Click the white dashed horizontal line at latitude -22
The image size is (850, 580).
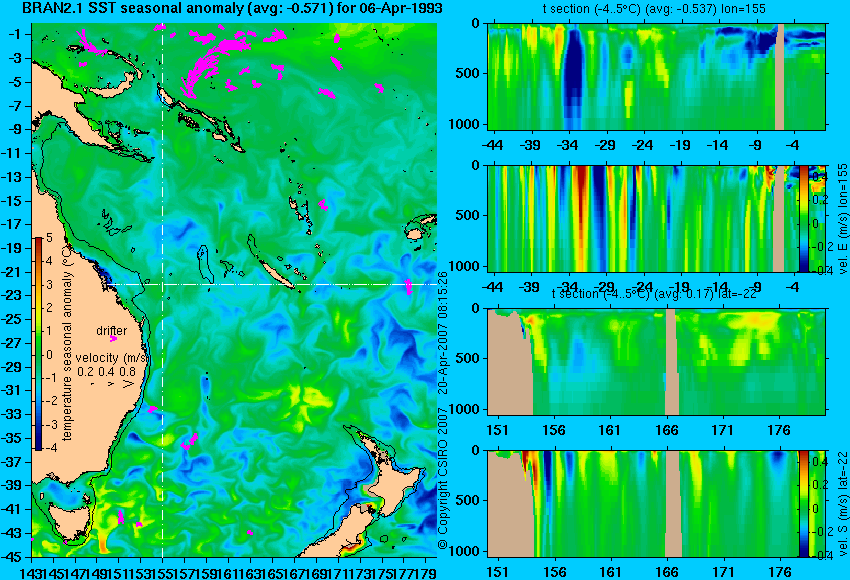[271, 284]
